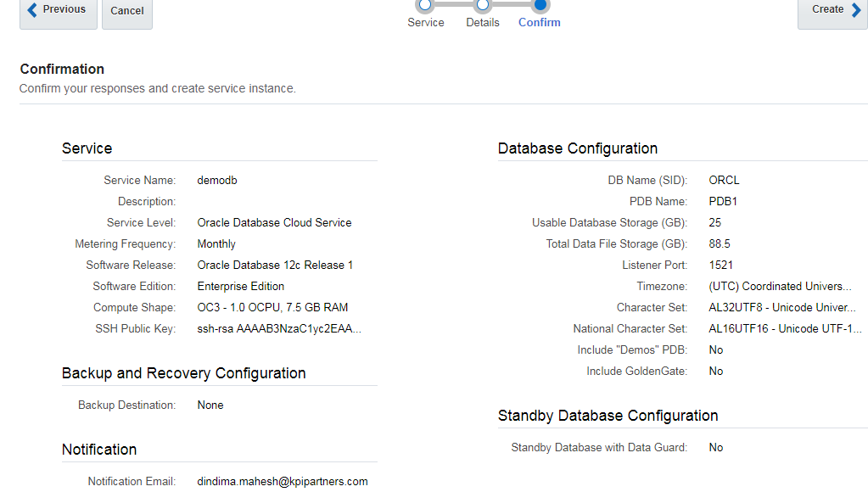Click the truncated SSH public key value
Viewport: 868px width, 492px height.
[x=279, y=328]
